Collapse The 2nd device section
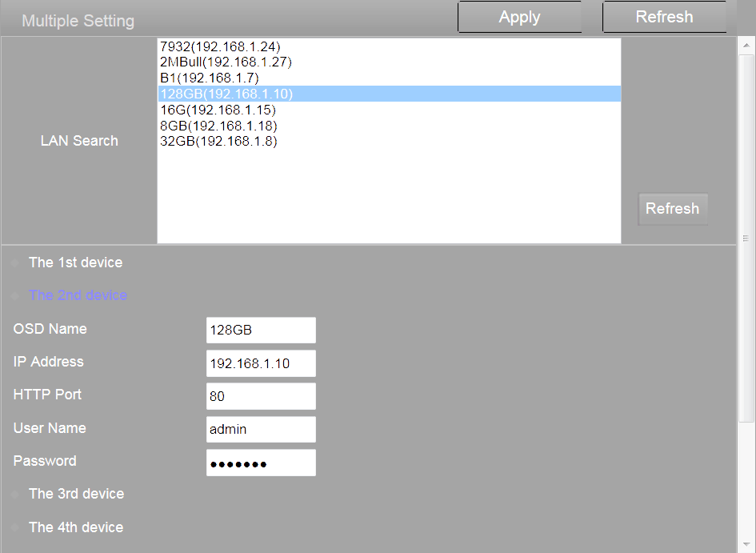 (x=78, y=295)
